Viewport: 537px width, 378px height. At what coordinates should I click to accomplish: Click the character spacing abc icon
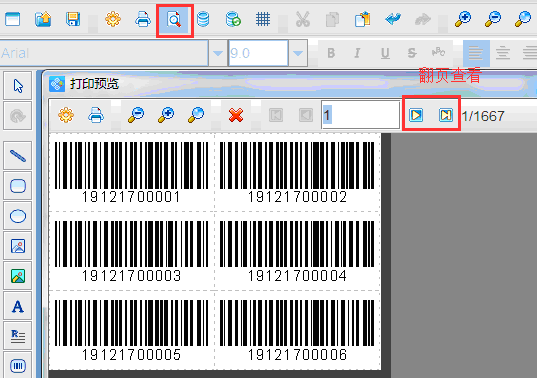pyautogui.click(x=438, y=52)
